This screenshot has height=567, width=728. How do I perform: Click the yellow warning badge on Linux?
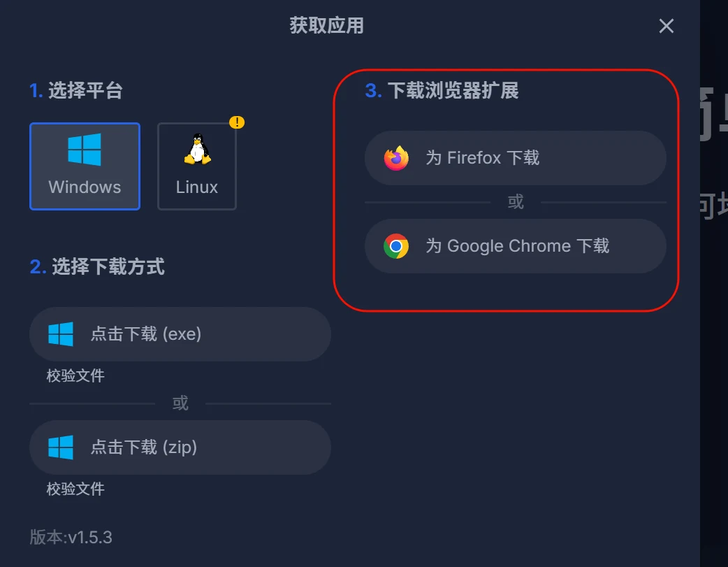(237, 122)
